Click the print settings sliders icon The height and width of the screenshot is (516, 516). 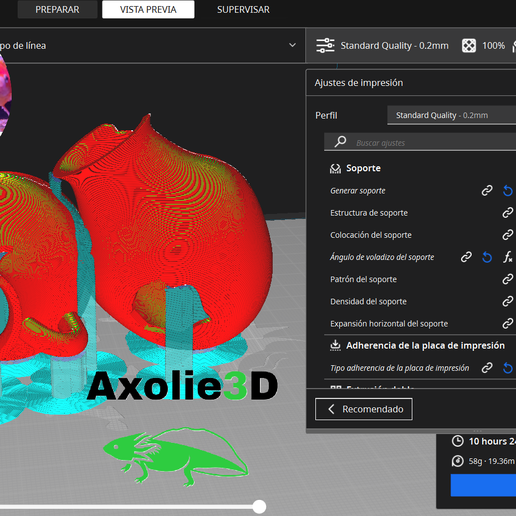click(x=325, y=45)
